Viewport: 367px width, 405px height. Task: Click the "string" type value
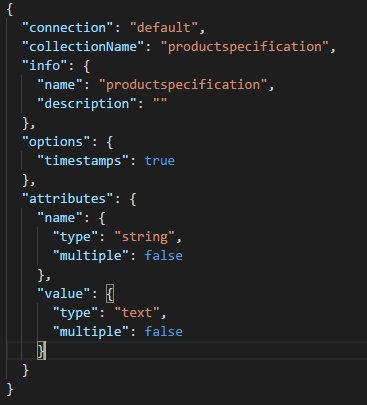tap(145, 237)
